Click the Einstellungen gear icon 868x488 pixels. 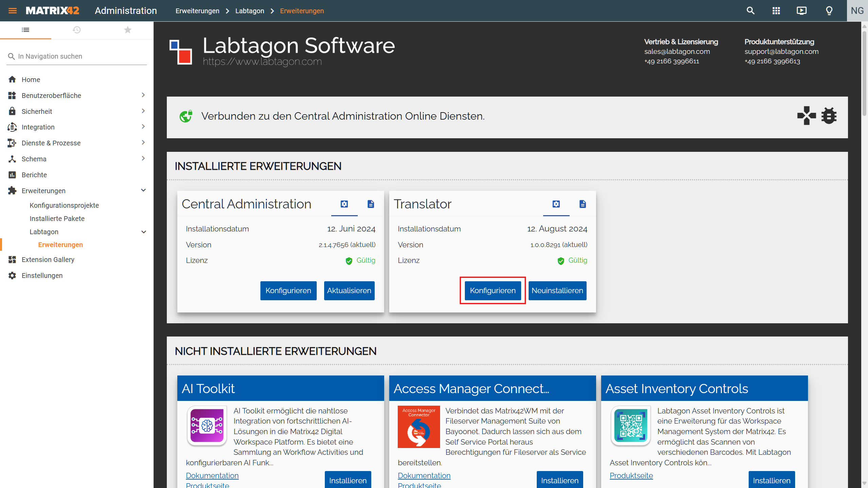pyautogui.click(x=12, y=276)
